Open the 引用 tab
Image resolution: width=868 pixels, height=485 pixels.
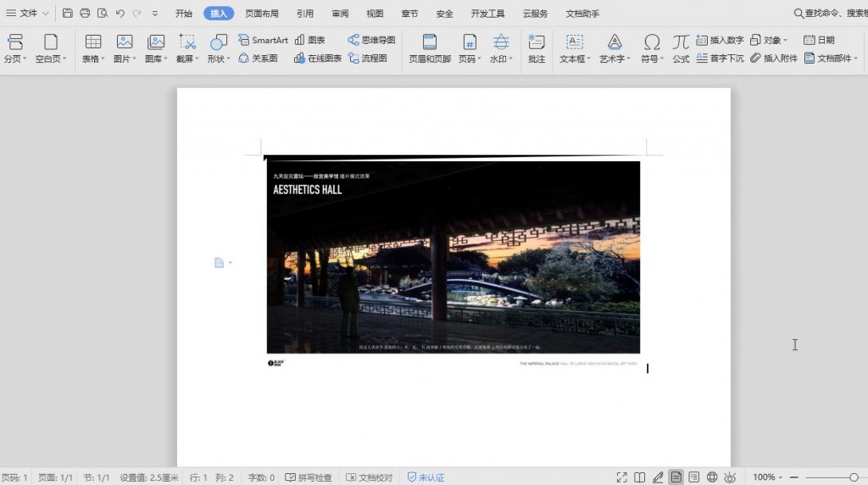pyautogui.click(x=305, y=14)
